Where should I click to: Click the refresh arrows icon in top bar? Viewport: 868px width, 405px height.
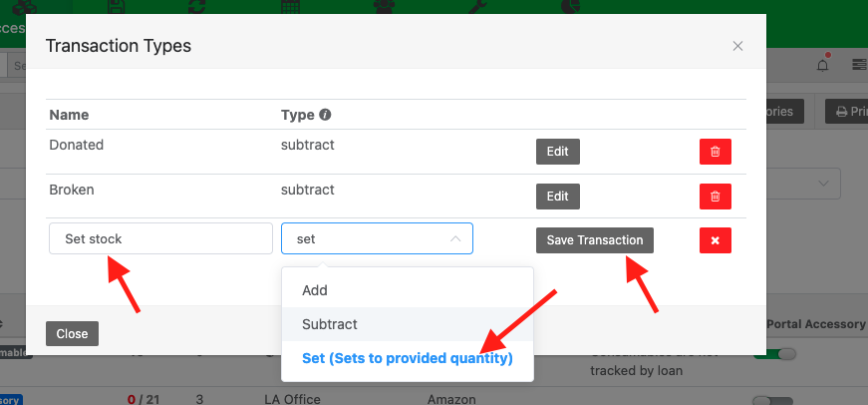(197, 6)
